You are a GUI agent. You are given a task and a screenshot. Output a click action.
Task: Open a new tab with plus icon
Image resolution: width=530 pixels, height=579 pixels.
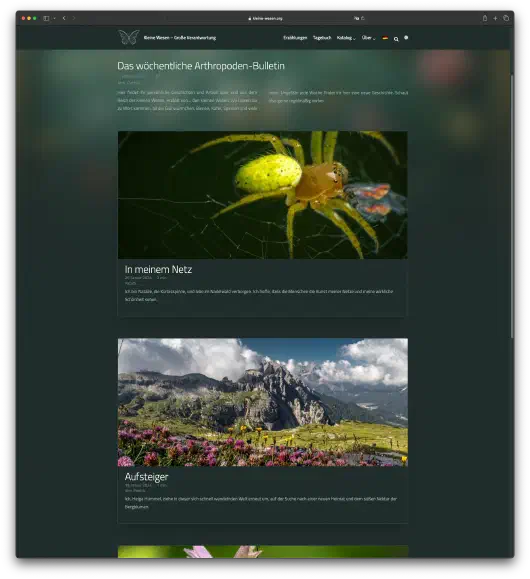(495, 18)
